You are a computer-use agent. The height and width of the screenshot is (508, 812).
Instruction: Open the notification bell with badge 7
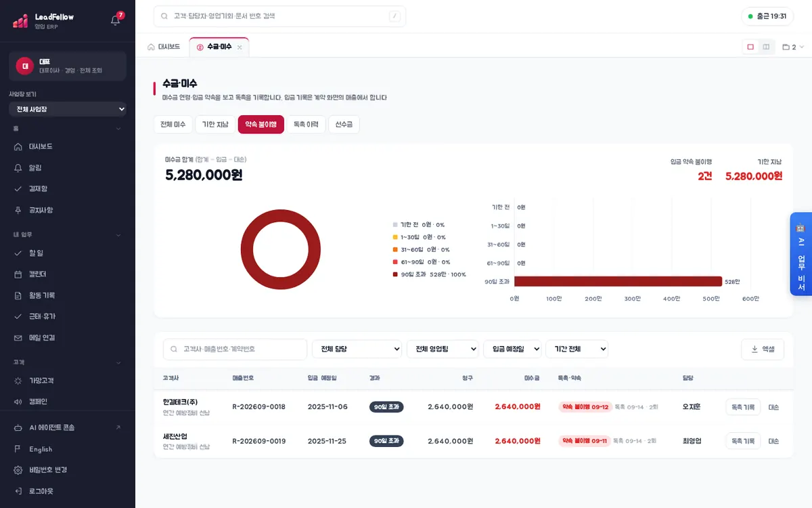(116, 20)
